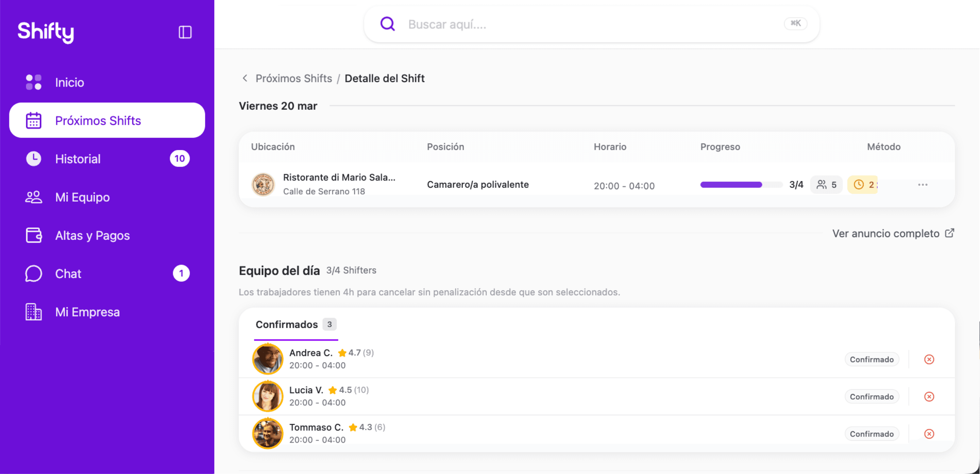Open Mi Equipo from the sidebar

[82, 197]
